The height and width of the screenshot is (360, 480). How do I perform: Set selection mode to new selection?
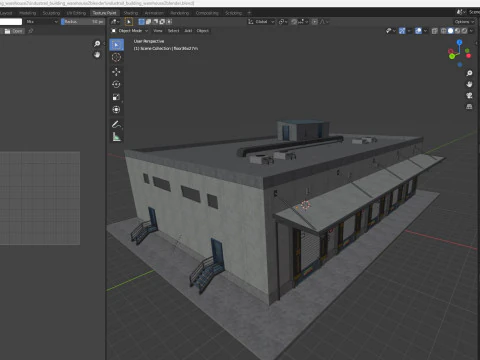click(x=141, y=22)
